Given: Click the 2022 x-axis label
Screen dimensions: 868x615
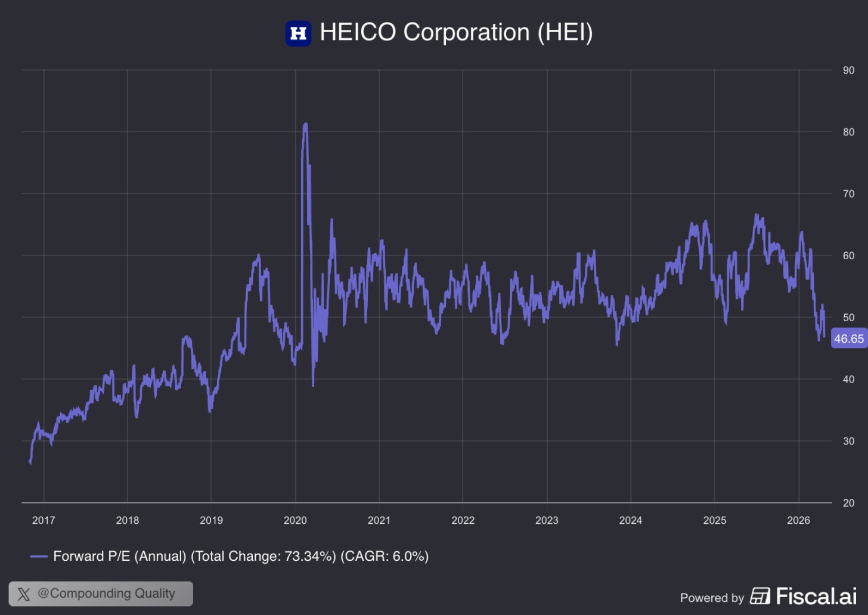Looking at the screenshot, I should coord(463,520).
